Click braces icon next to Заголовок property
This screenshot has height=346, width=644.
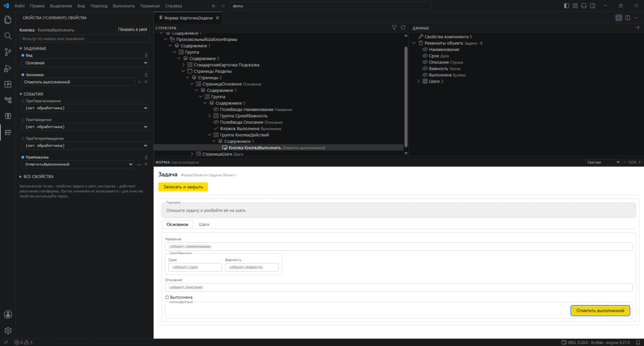coord(146,74)
